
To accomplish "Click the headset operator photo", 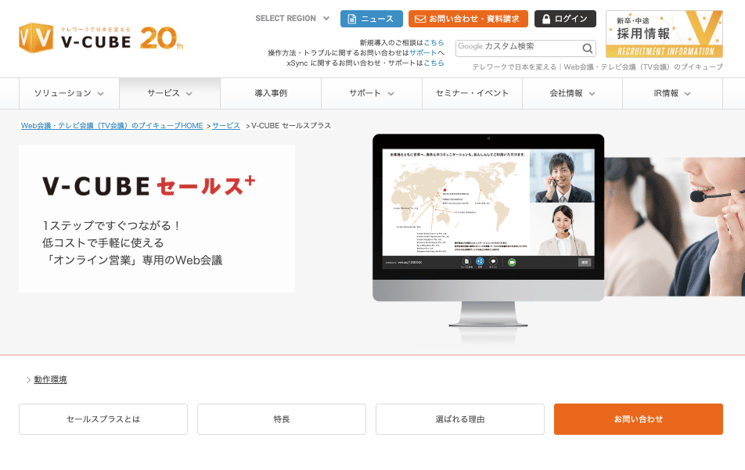I will [675, 227].
